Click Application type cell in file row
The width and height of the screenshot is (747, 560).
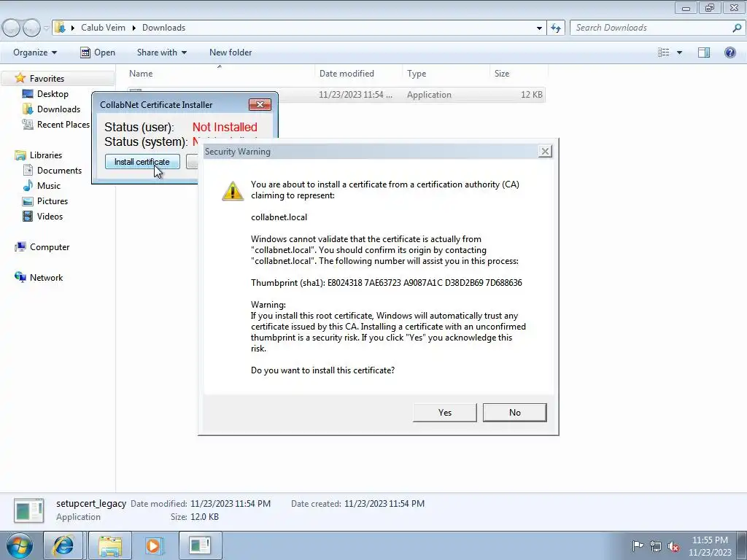(x=429, y=95)
